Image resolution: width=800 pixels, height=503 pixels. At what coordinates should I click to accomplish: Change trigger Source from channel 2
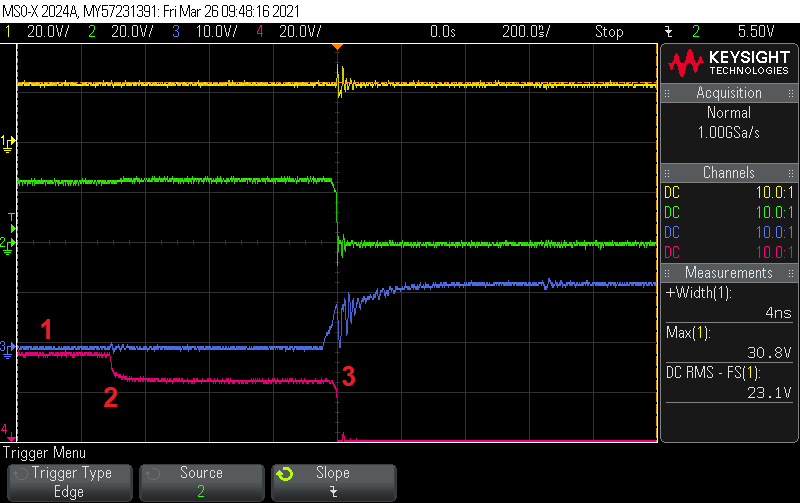tap(202, 482)
